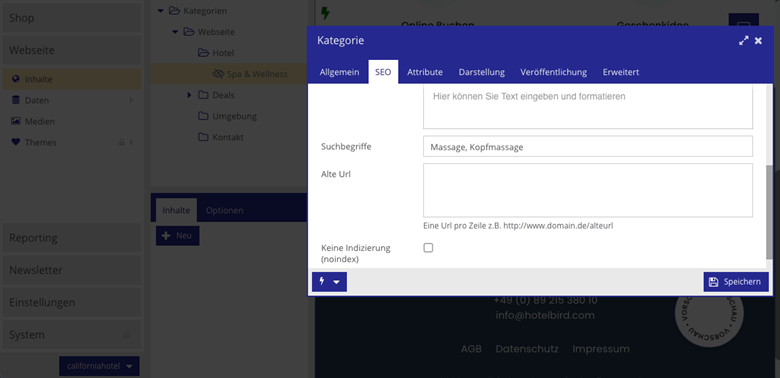Open Medien in the sidebar

[73, 121]
